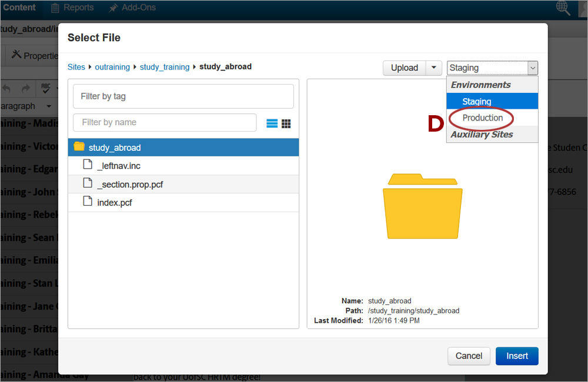Click the _leftnav.inc file icon
Viewport: 588px width, 382px height.
coord(88,164)
